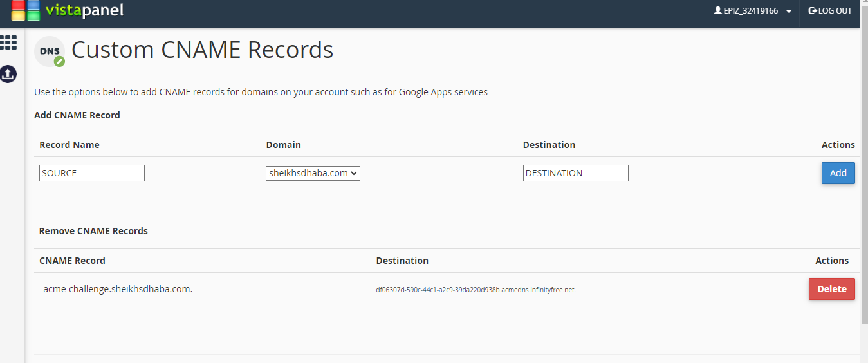Open the grid menu in sidebar
Screen dimensions: 868x363
coord(8,43)
